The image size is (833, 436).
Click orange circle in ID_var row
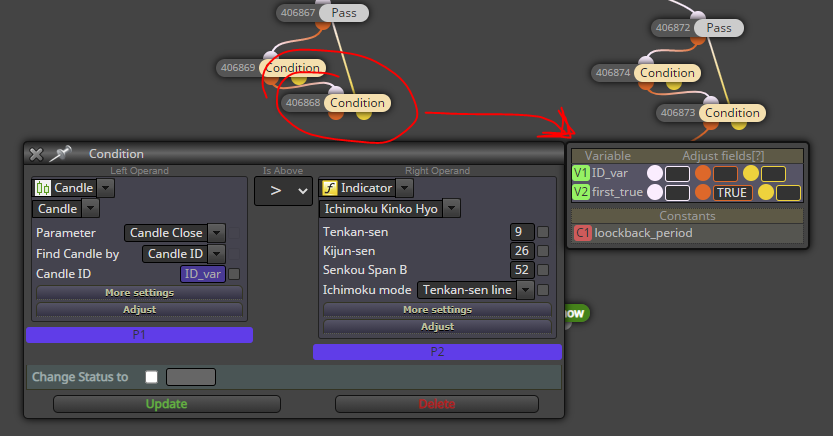point(703,173)
